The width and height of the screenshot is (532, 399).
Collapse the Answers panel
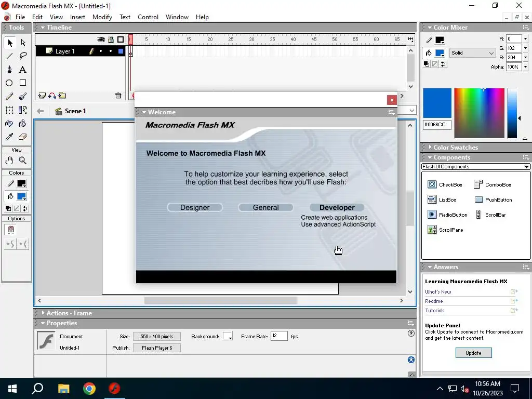click(x=430, y=267)
